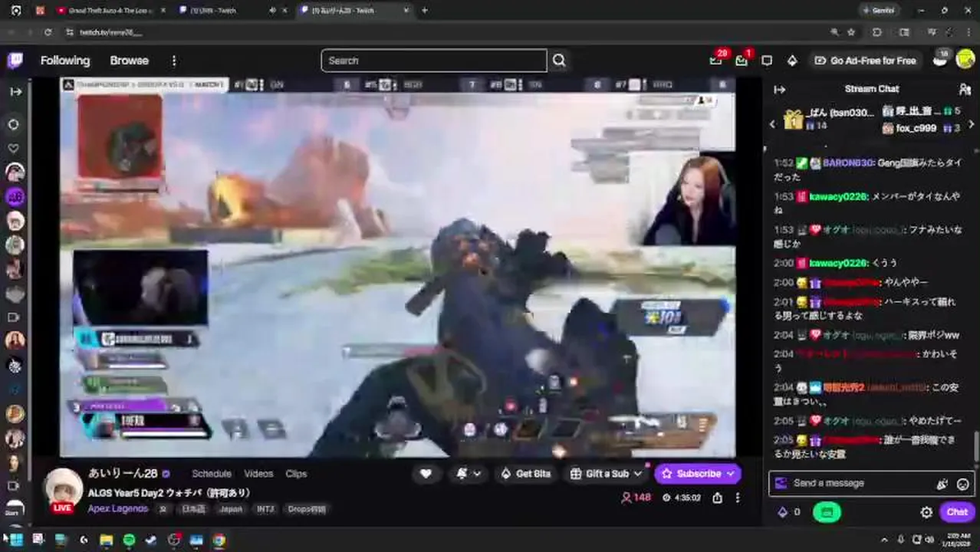Click the verified badge beside あいりーん28
Viewport: 980px width, 552px height.
pyautogui.click(x=166, y=474)
